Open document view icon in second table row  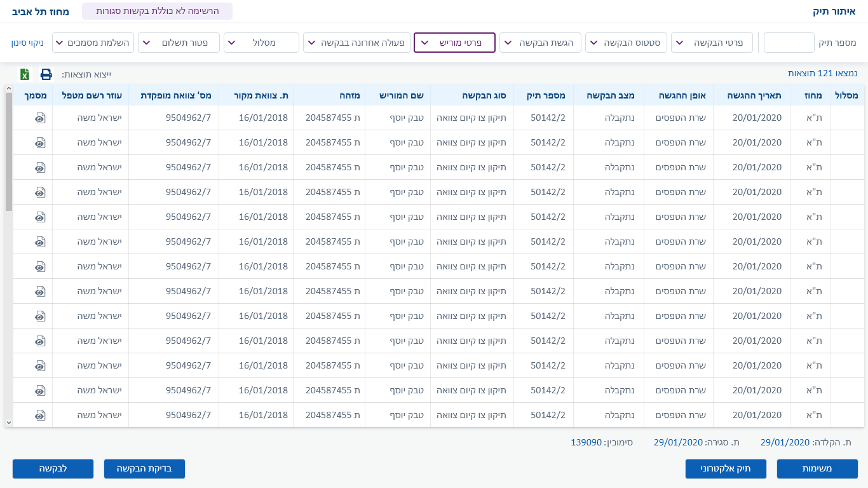click(40, 142)
